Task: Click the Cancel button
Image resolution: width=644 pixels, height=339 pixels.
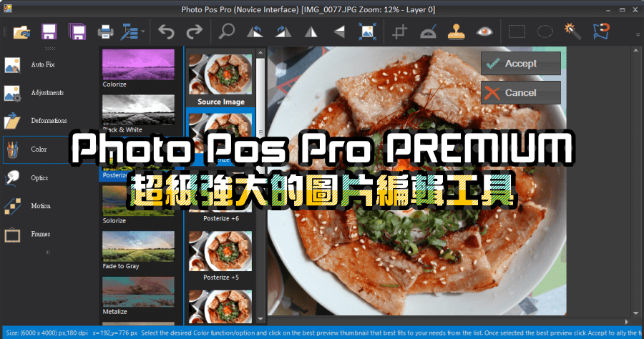Action: (521, 93)
